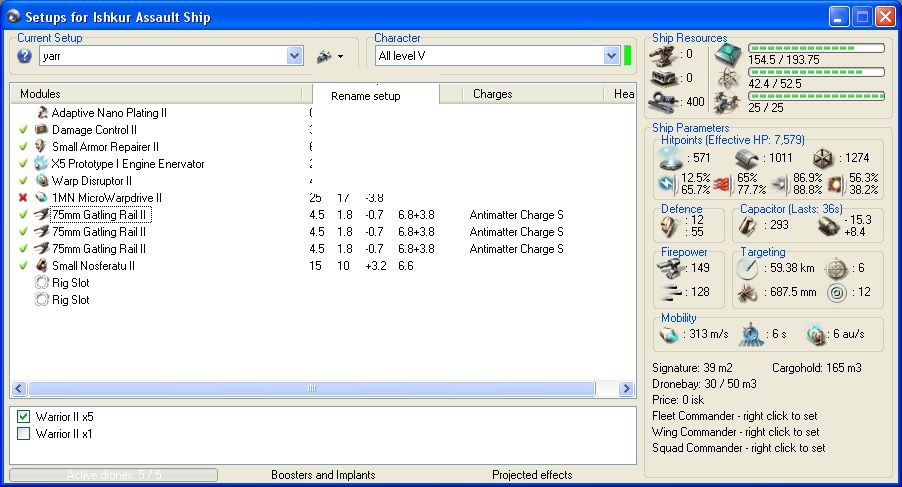Click the first Antimatter Charge S entry

pyautogui.click(x=516, y=215)
